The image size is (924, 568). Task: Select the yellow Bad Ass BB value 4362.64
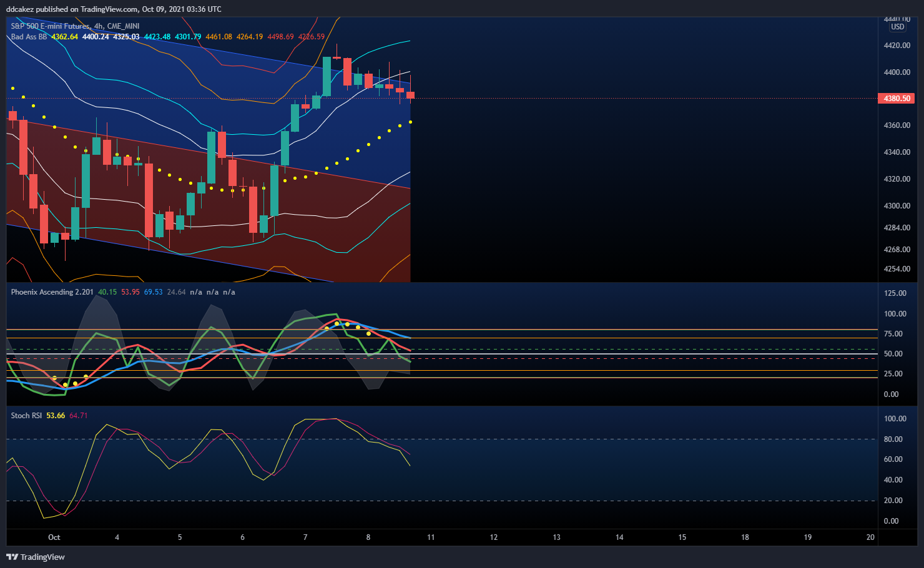point(64,37)
